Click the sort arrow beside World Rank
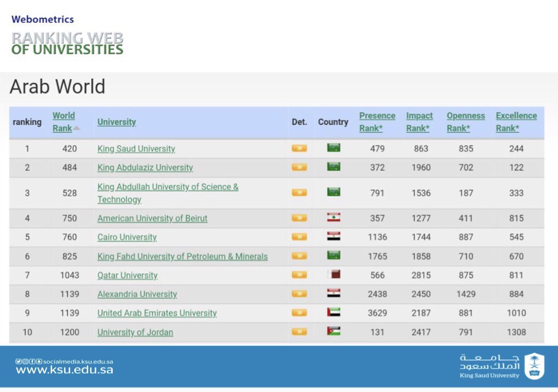 click(x=77, y=128)
